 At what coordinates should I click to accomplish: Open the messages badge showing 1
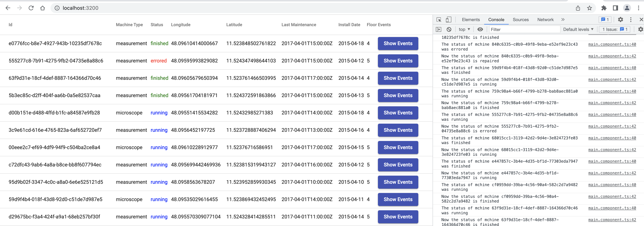click(605, 19)
